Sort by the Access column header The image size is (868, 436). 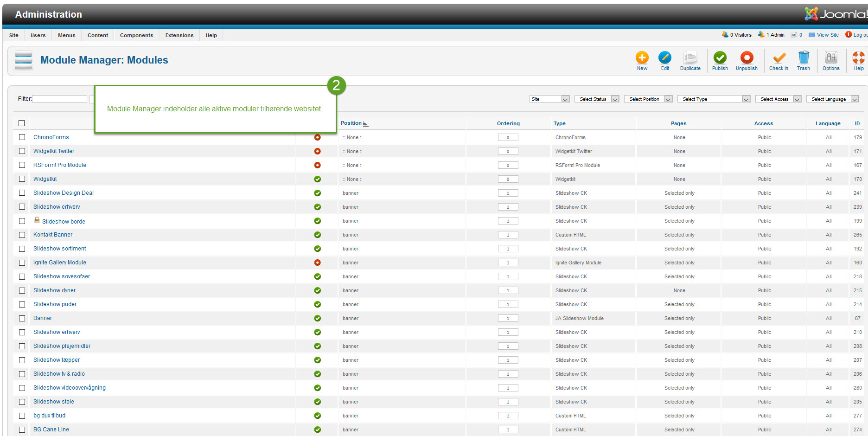click(x=764, y=123)
